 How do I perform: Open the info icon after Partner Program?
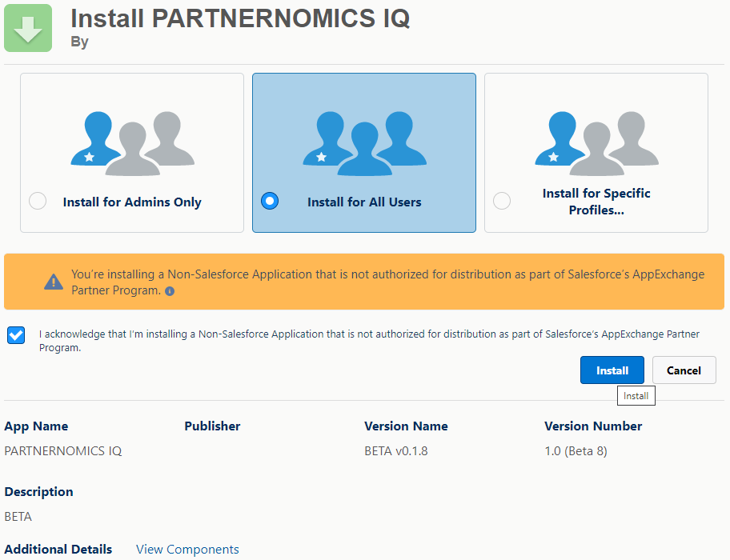(x=170, y=291)
